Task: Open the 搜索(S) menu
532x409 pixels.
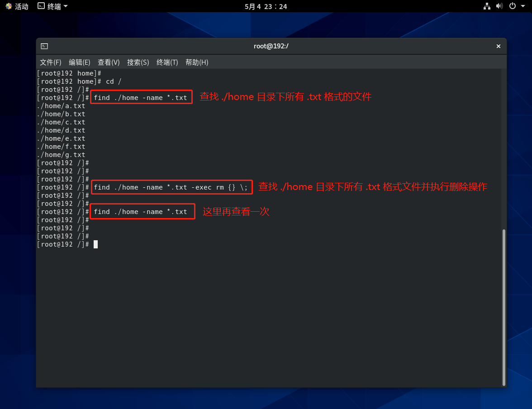Action: coord(138,62)
